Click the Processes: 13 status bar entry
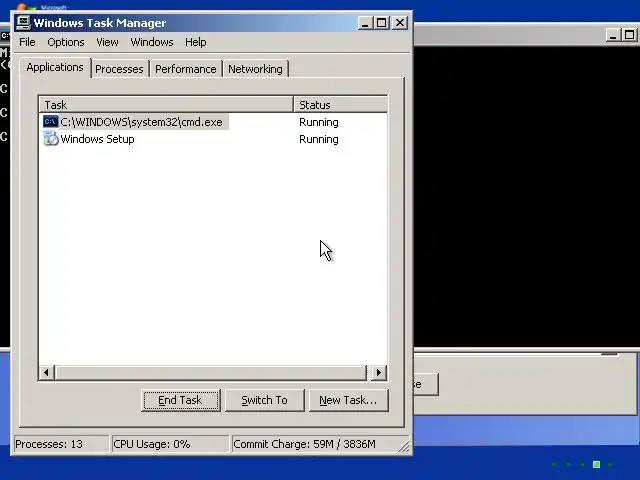640x480 pixels. pyautogui.click(x=61, y=444)
